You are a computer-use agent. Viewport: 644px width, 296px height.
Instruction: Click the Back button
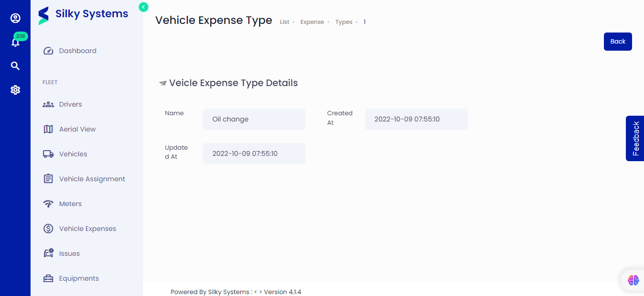617,42
